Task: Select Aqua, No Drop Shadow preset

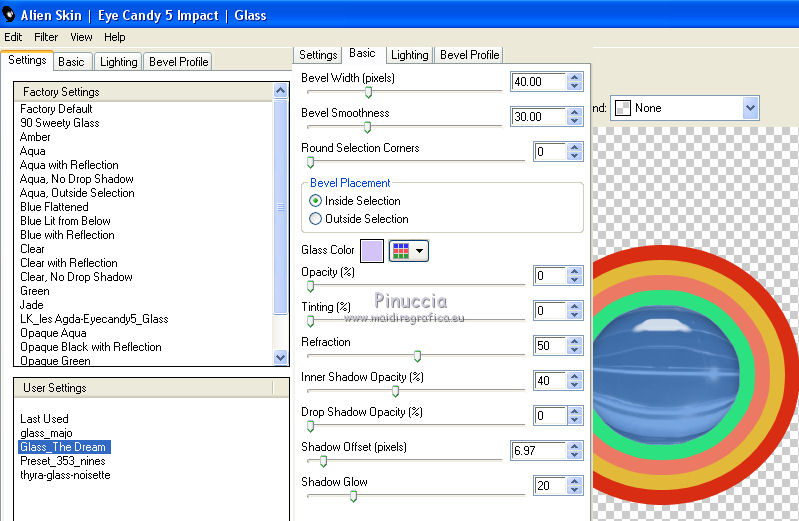Action: coord(76,179)
